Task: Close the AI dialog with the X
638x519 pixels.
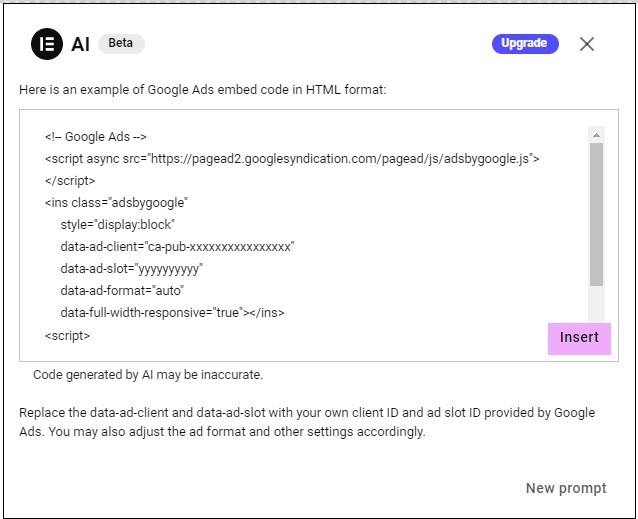Action: click(586, 44)
